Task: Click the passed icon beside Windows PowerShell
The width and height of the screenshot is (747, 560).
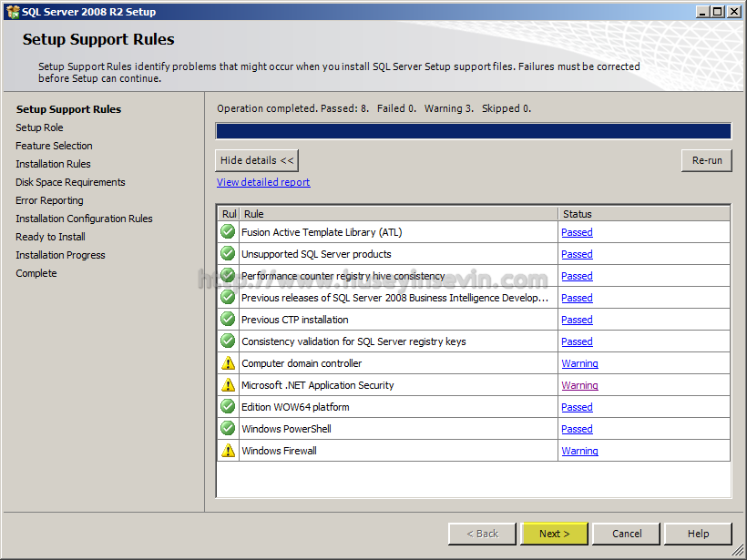Action: (x=228, y=429)
